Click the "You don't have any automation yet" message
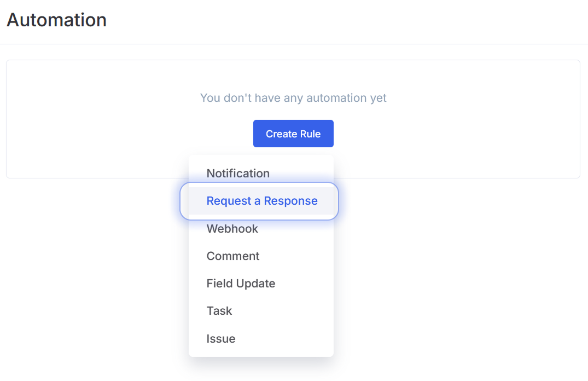Viewport: 588px width, 381px height. tap(293, 98)
